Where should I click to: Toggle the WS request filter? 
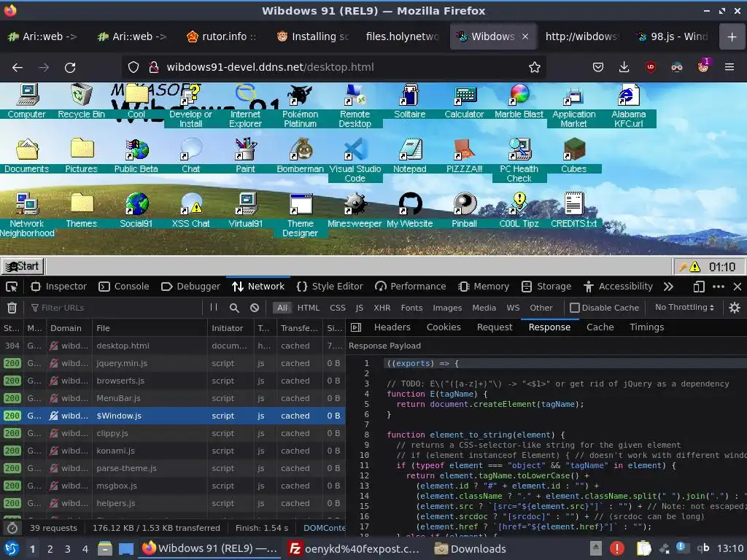(513, 308)
